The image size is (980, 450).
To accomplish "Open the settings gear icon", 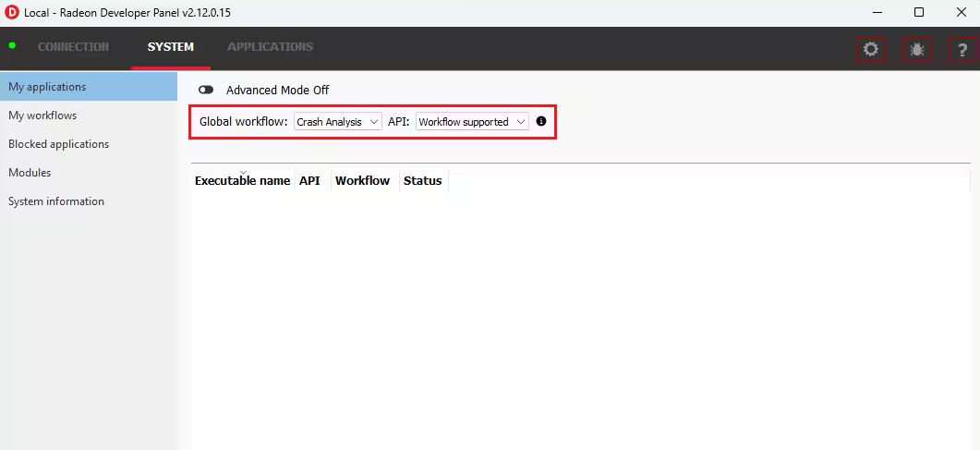I will tap(870, 49).
